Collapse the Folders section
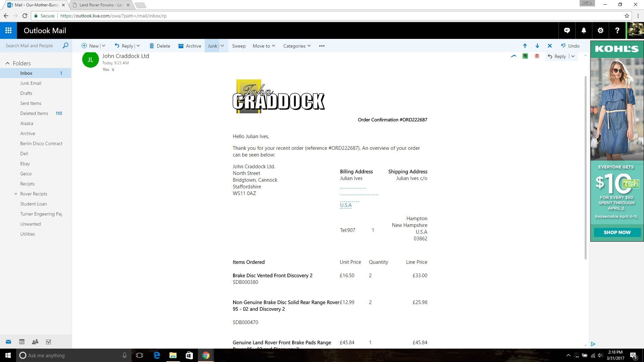Viewport: 644px width, 362px height. pos(7,63)
